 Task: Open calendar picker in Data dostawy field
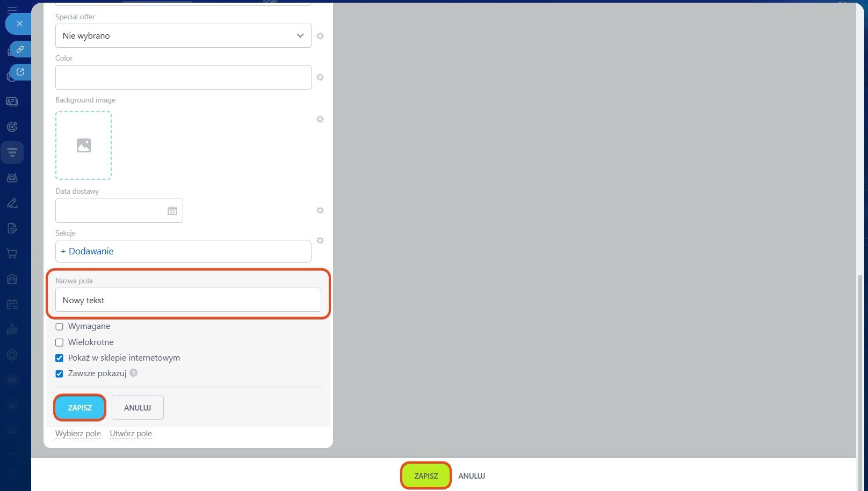coord(172,211)
